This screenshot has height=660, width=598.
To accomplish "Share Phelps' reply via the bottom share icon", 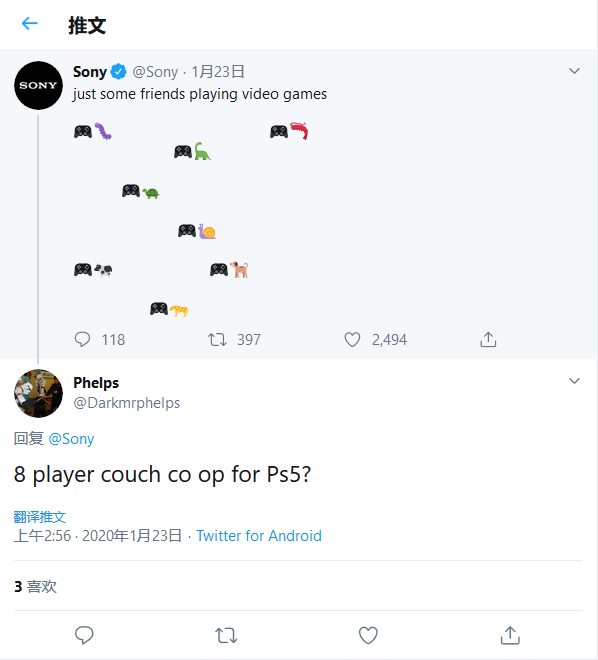I will point(510,635).
